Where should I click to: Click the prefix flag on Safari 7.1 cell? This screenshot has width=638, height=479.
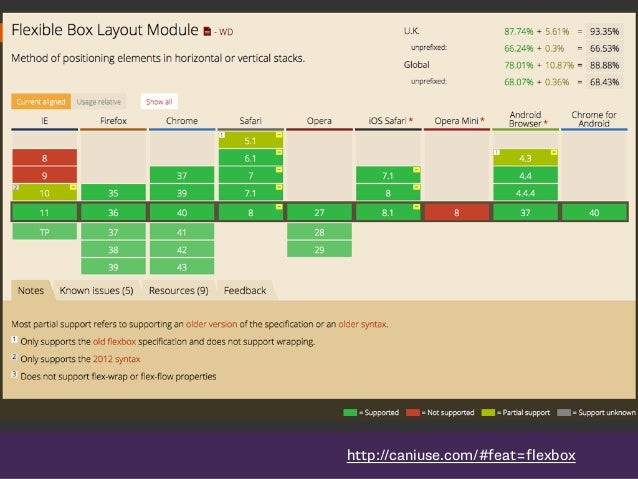click(279, 187)
